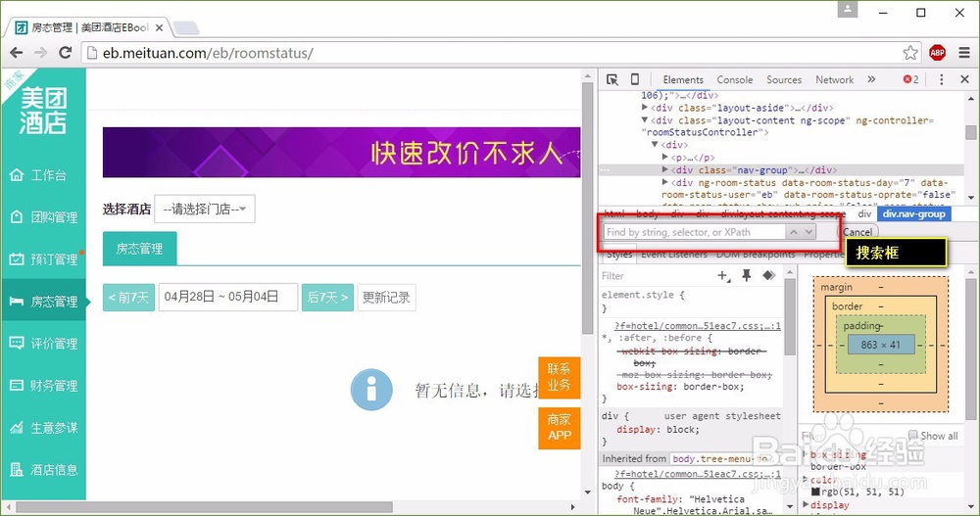Toggle element state pin icon
The image size is (980, 516).
click(x=746, y=275)
